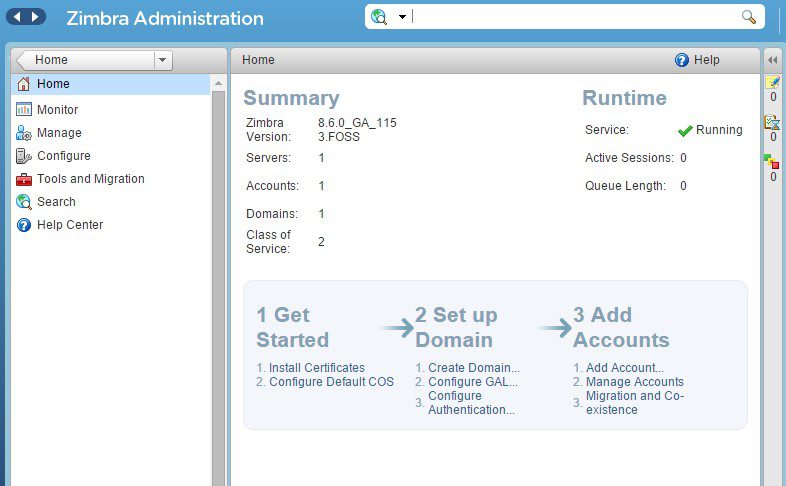Open the Home breadcrumb dropdown arrow

(x=162, y=60)
